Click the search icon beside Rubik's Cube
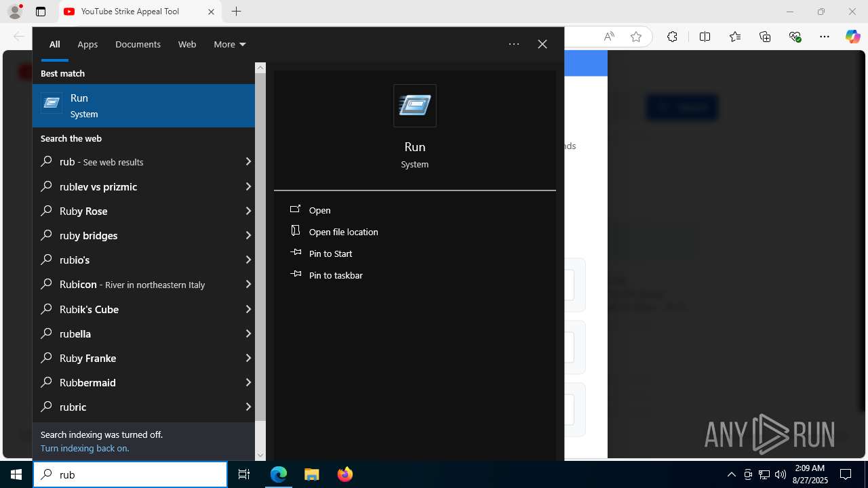868x488 pixels. pyautogui.click(x=46, y=309)
